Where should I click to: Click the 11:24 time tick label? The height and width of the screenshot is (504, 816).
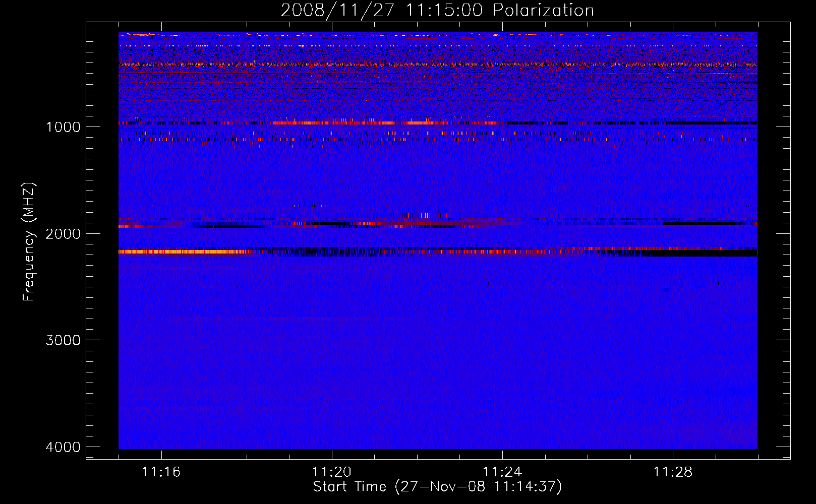click(502, 472)
